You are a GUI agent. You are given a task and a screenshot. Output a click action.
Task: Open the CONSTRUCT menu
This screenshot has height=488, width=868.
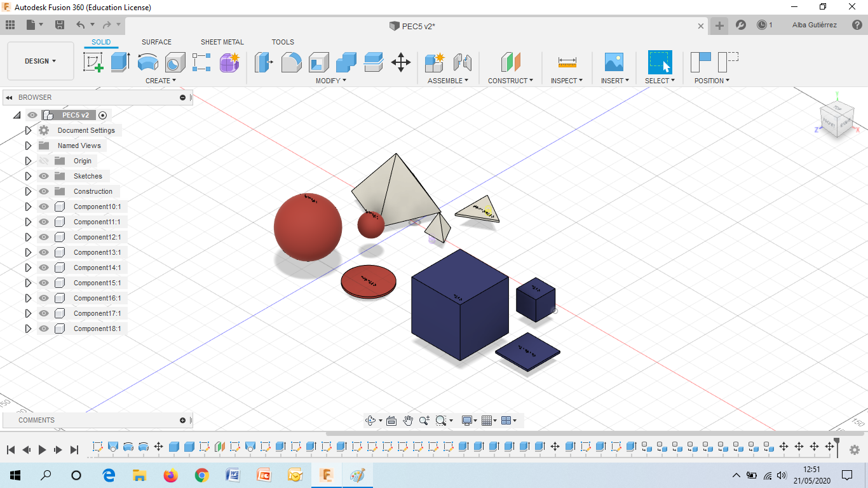510,81
